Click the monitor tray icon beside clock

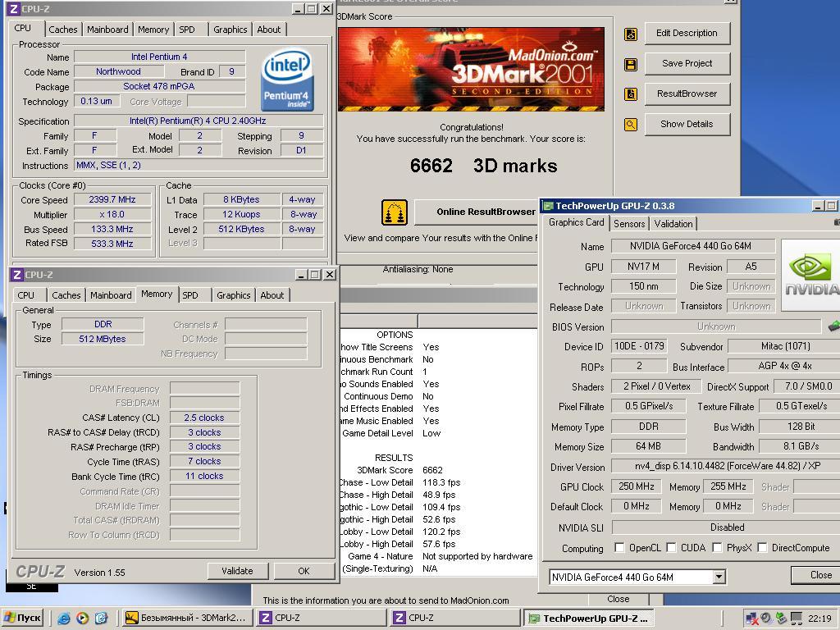(x=797, y=619)
